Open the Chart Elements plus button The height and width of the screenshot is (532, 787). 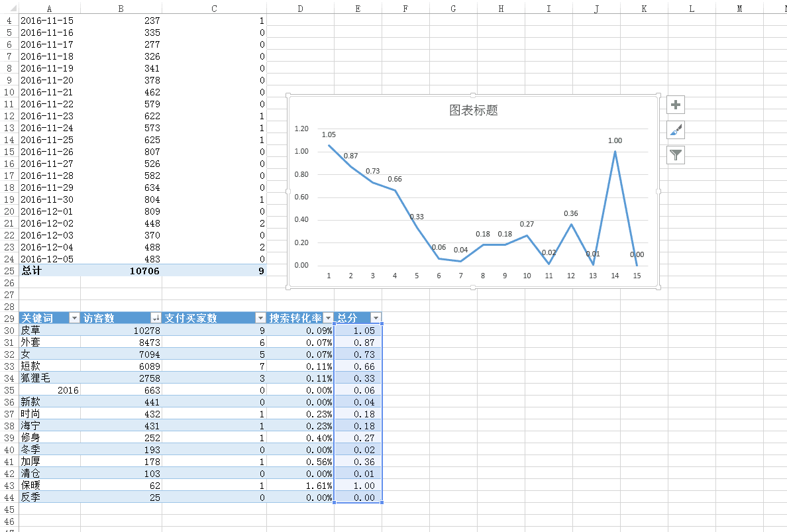(x=676, y=105)
